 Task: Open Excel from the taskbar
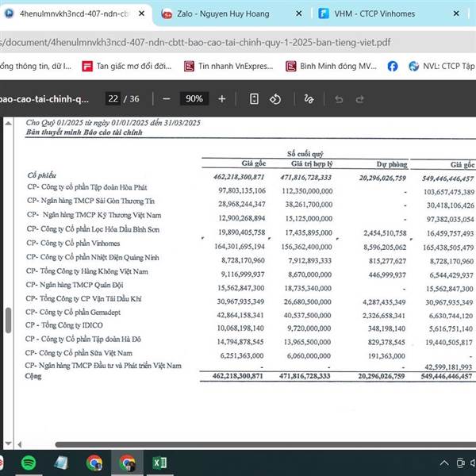pos(159,463)
